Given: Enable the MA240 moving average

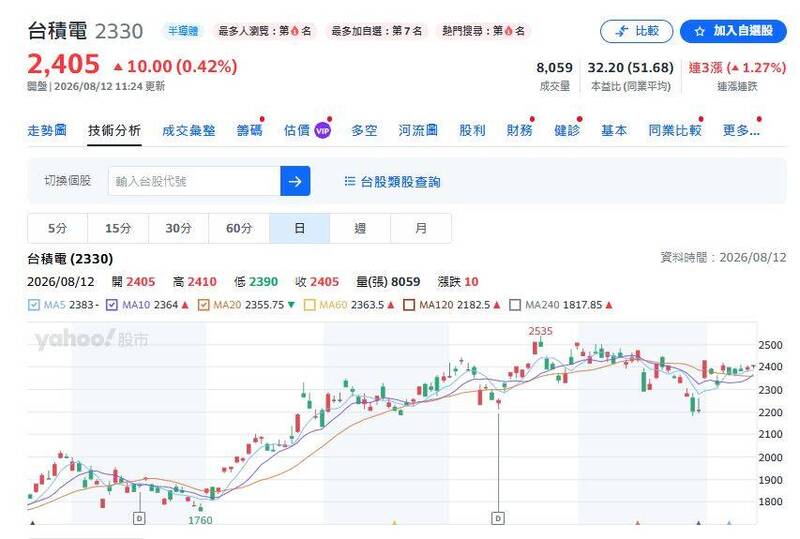Looking at the screenshot, I should point(515,305).
